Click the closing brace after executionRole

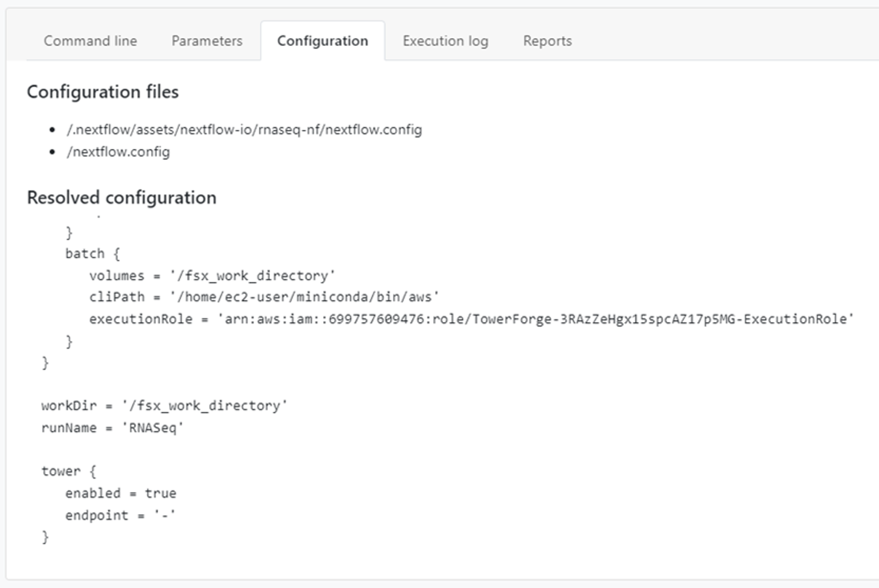69,342
